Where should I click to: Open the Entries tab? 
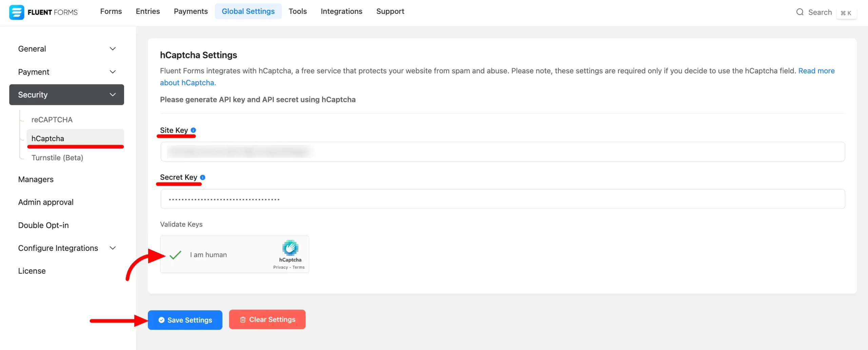point(147,11)
